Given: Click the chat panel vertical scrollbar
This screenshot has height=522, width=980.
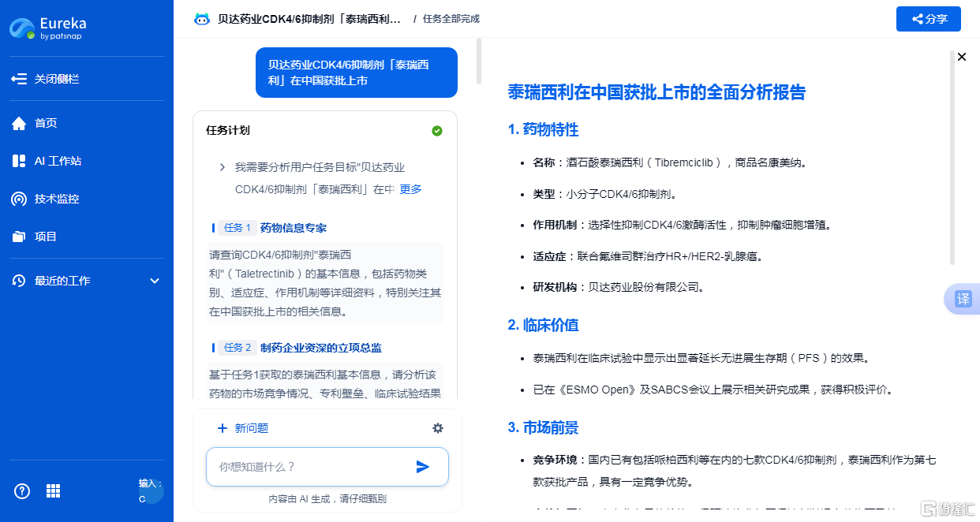Looking at the screenshot, I should pyautogui.click(x=479, y=62).
